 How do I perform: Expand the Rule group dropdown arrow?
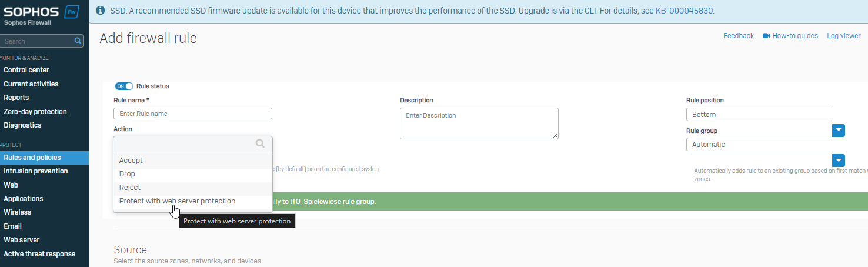[x=838, y=161]
